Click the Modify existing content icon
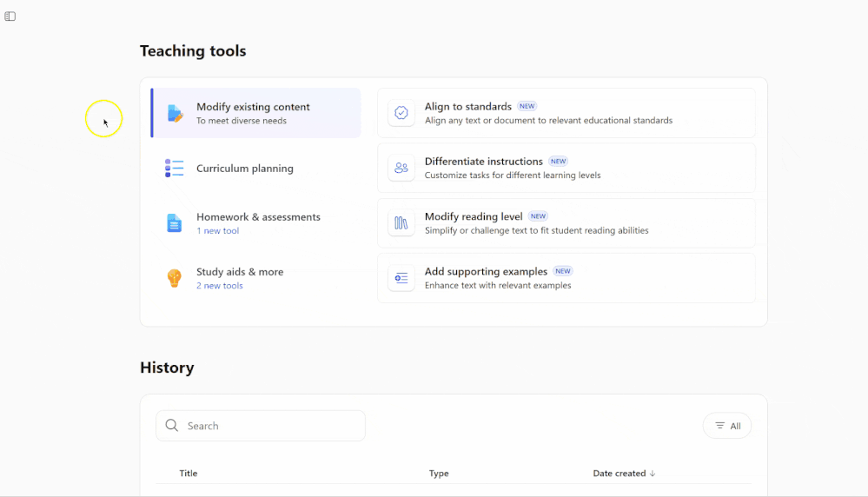This screenshot has height=497, width=868. 175,113
